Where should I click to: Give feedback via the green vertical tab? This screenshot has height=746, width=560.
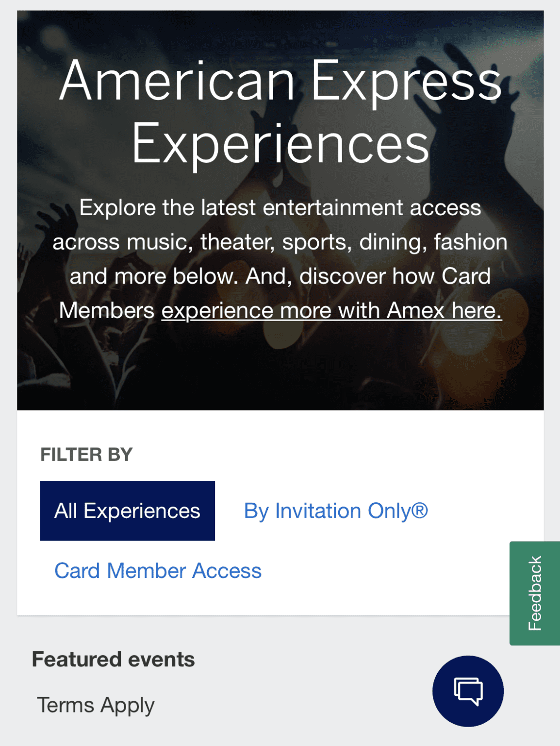pyautogui.click(x=533, y=593)
